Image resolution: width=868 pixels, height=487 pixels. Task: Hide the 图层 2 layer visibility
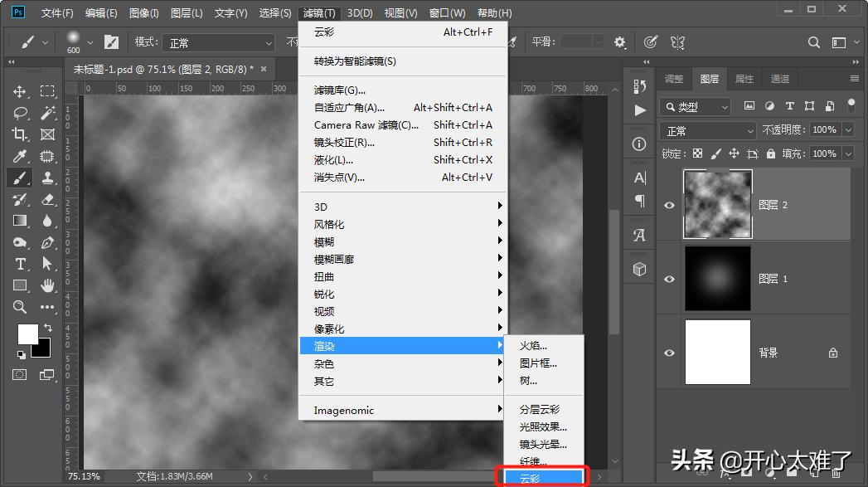click(x=668, y=205)
